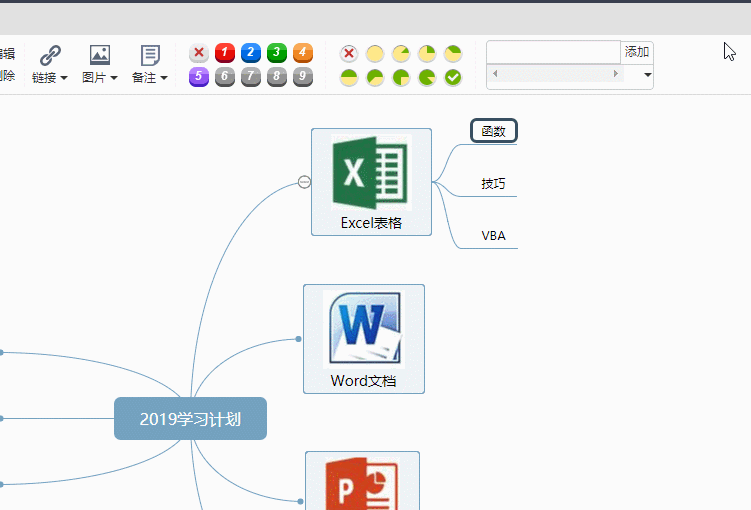Set progress to half-filled pie
751x510 pixels.
349,77
